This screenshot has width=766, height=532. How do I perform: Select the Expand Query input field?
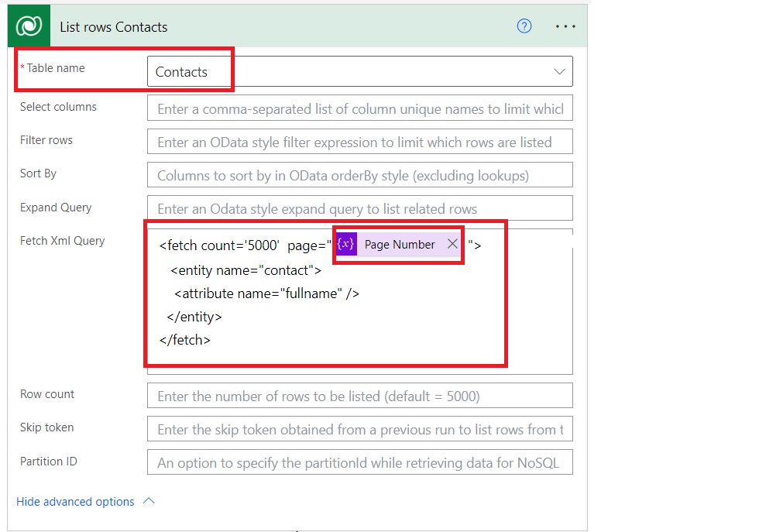pos(359,209)
